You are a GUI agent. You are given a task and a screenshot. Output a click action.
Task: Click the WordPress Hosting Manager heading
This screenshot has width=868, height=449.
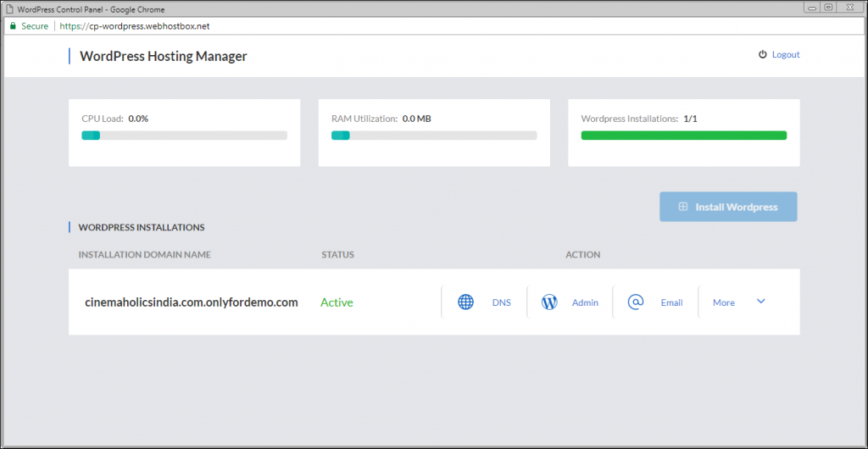point(164,56)
